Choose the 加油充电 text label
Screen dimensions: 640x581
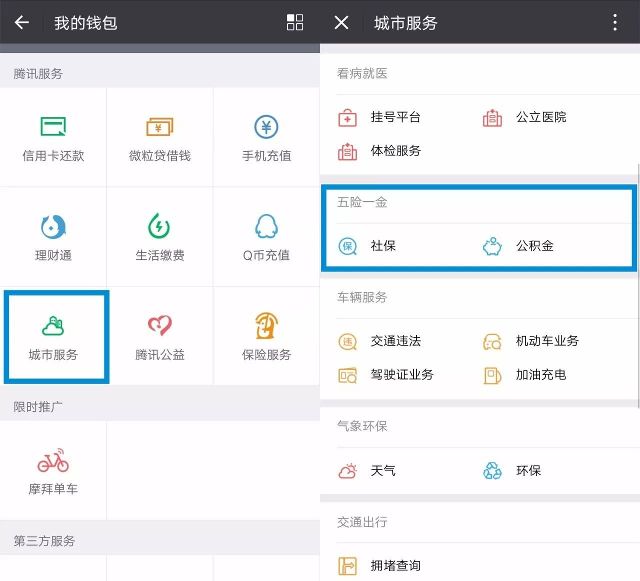541,375
